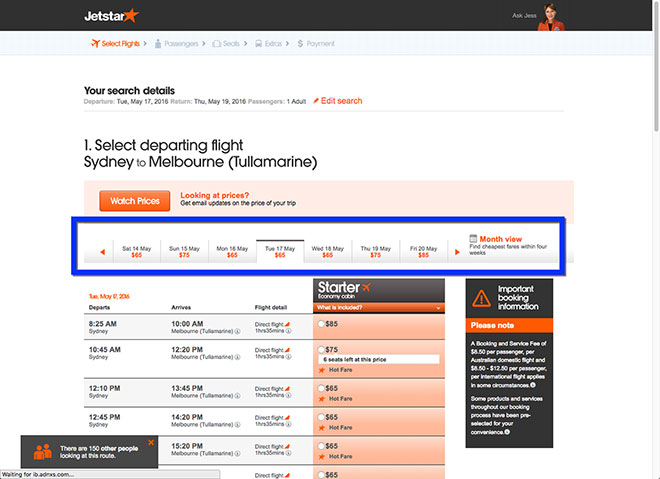
Task: Click the Month view calendar icon
Action: pyautogui.click(x=473, y=238)
